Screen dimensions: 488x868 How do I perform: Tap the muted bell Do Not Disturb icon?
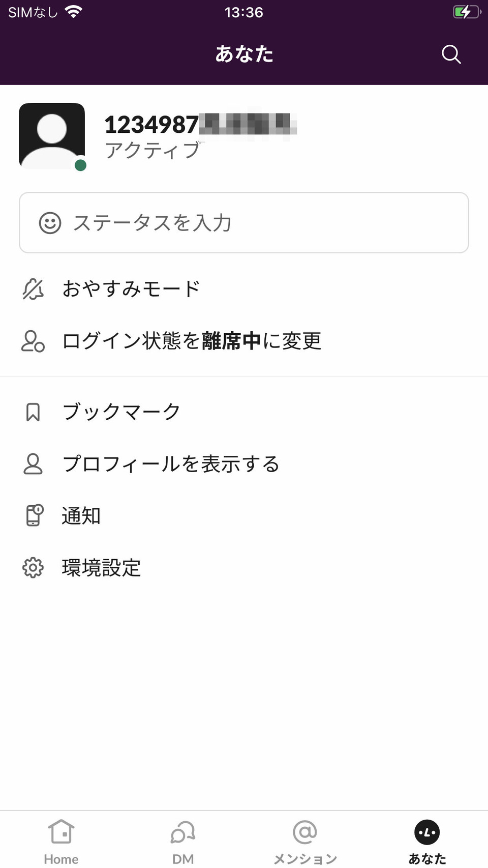pos(33,289)
